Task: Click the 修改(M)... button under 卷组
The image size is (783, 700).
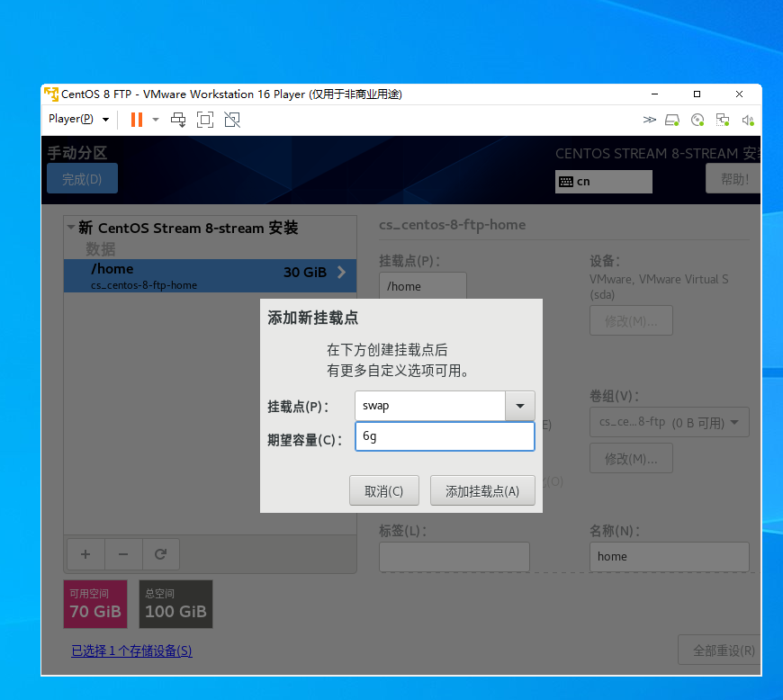Action: (x=631, y=458)
